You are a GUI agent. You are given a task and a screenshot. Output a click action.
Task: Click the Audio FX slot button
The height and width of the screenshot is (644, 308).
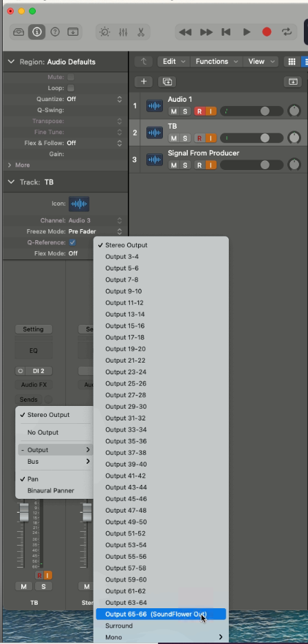[34, 385]
